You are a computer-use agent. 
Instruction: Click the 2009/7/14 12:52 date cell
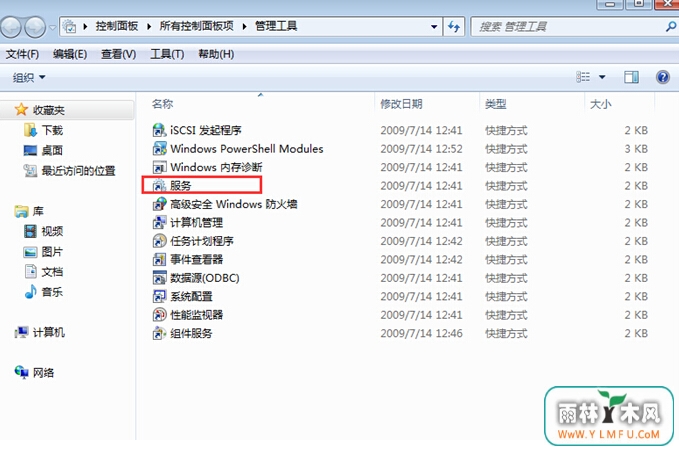pos(421,149)
